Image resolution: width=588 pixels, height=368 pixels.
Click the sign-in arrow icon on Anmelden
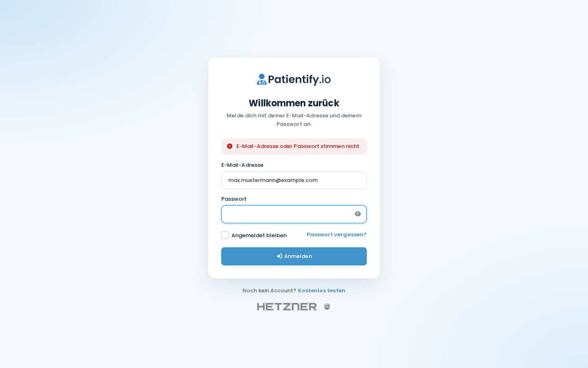point(279,256)
